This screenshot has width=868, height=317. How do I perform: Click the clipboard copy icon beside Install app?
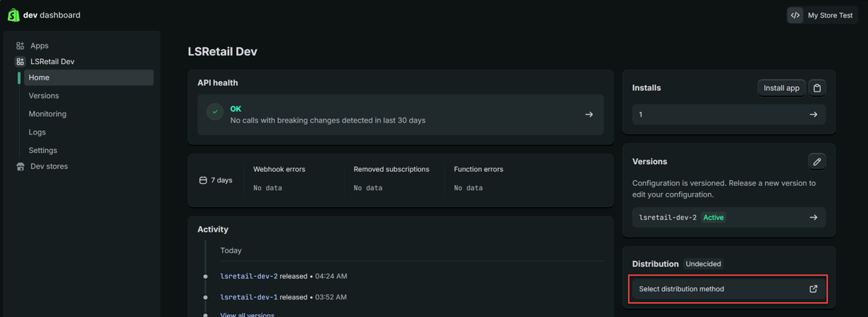tap(817, 88)
